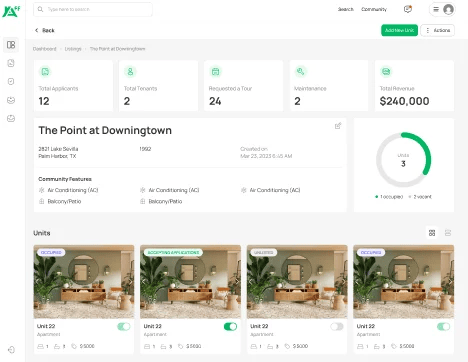The image size is (468, 362).
Task: Click the Total Tenants person icon
Action: click(130, 71)
